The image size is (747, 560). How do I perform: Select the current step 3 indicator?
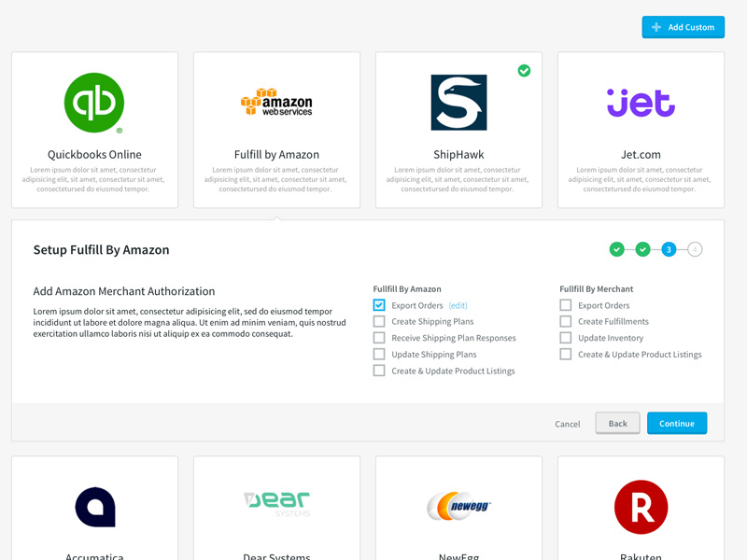pyautogui.click(x=669, y=249)
